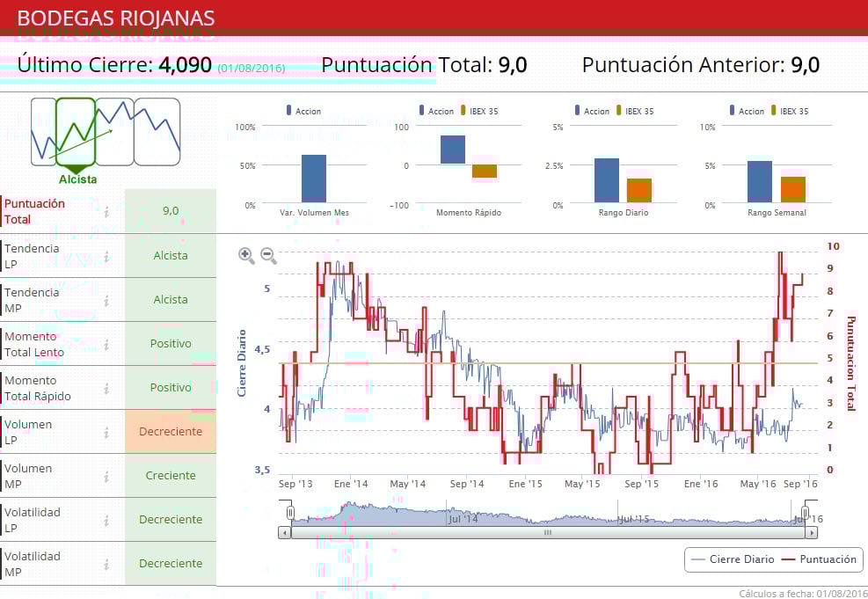This screenshot has height=599, width=868.
Task: Click the Tendencia MP Alcista cell
Action: point(171,299)
